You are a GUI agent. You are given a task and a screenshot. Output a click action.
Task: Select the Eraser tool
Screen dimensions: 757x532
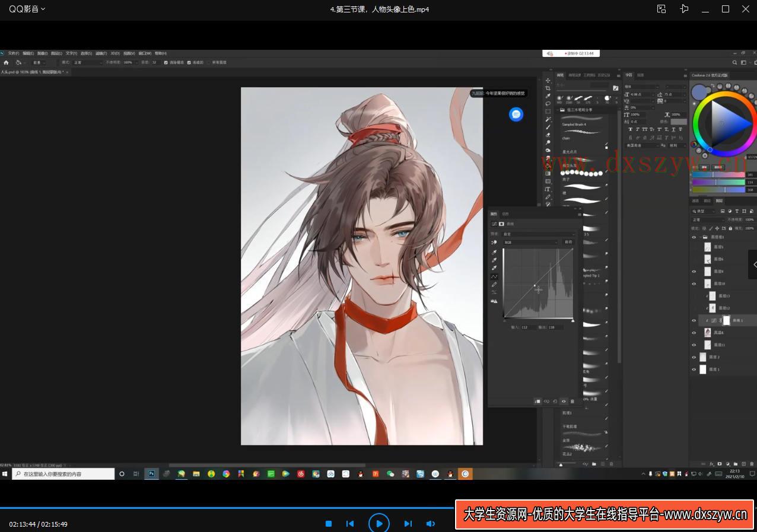pos(548,135)
